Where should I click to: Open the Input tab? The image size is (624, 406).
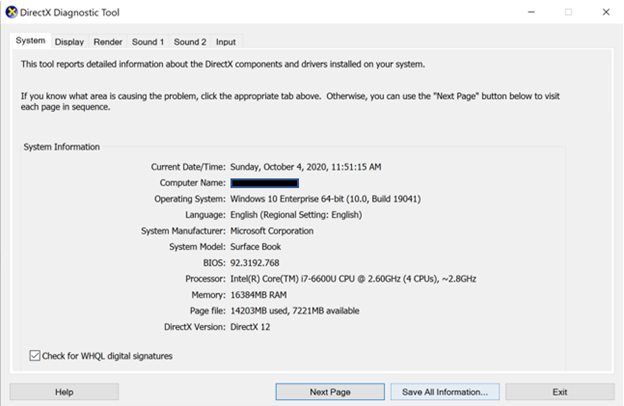(x=226, y=42)
